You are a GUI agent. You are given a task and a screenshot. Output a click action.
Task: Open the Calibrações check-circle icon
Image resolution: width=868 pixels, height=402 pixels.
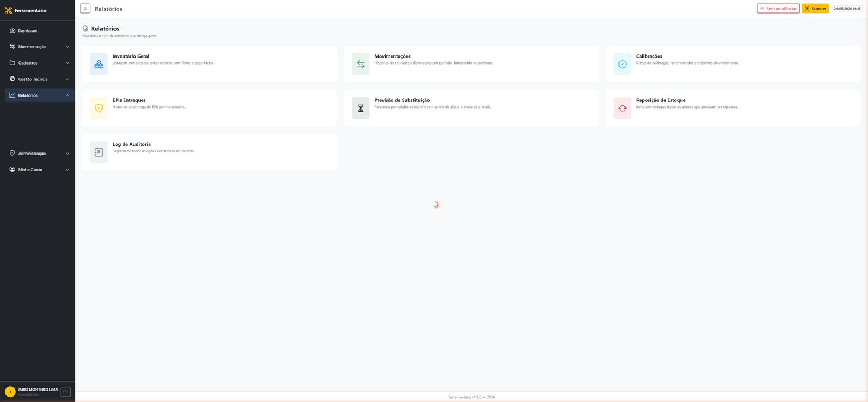click(622, 64)
